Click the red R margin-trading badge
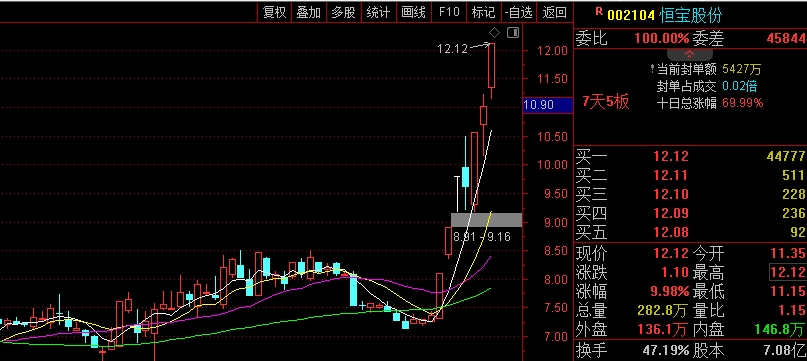The image size is (807, 361). pyautogui.click(x=599, y=10)
